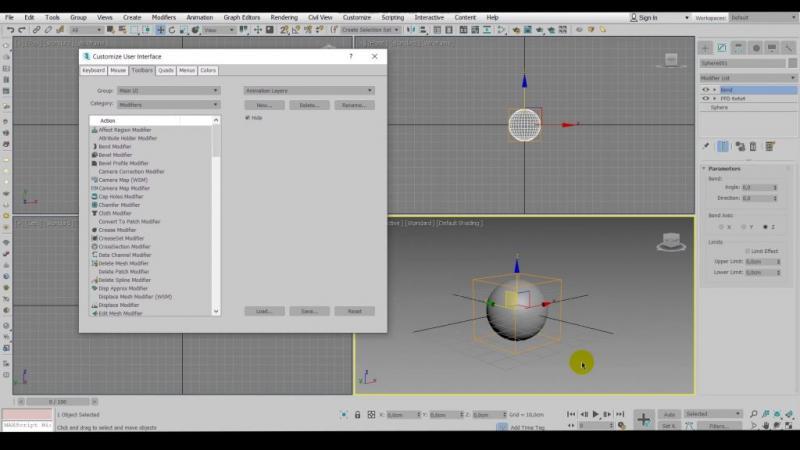
Task: Click the Set Key large plus button
Action: [x=643, y=419]
